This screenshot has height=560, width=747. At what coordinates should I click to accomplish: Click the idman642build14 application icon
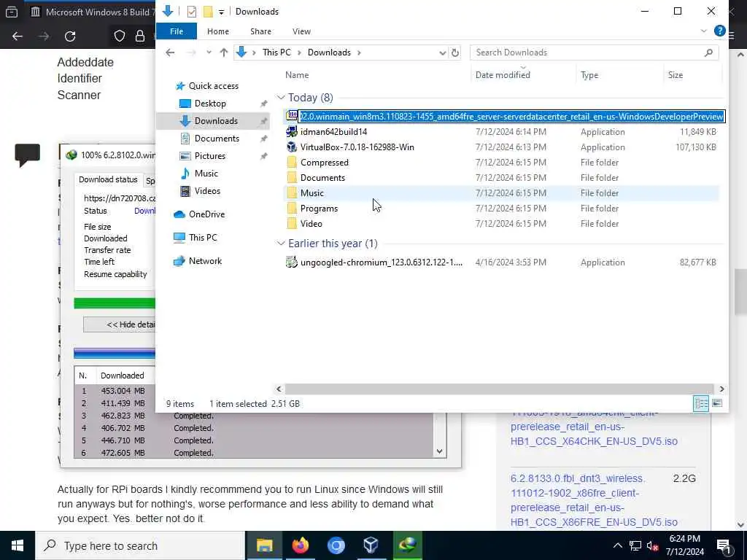tap(292, 132)
